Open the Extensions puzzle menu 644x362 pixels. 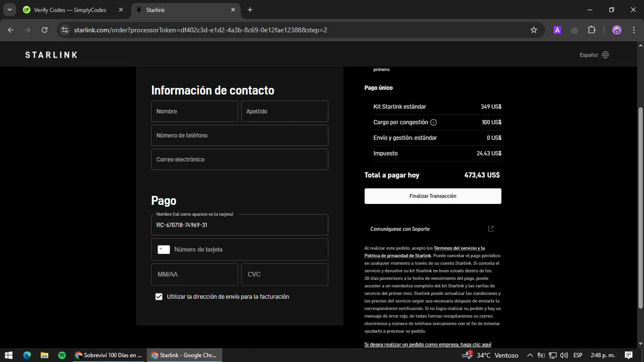pyautogui.click(x=592, y=30)
